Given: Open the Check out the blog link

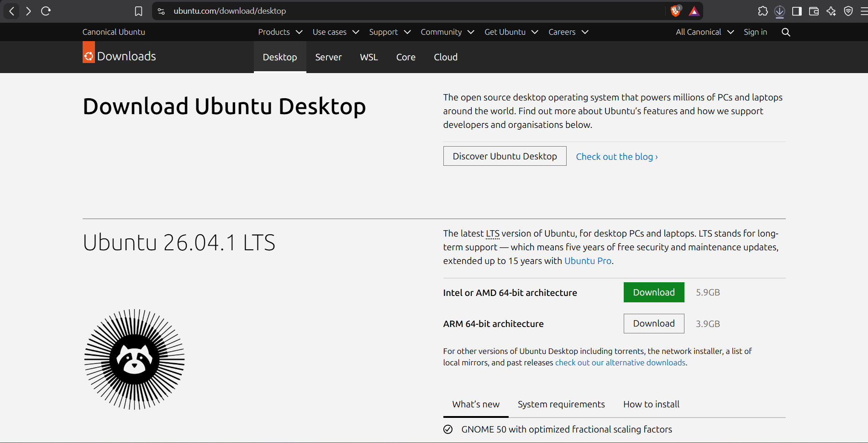Looking at the screenshot, I should pyautogui.click(x=617, y=157).
